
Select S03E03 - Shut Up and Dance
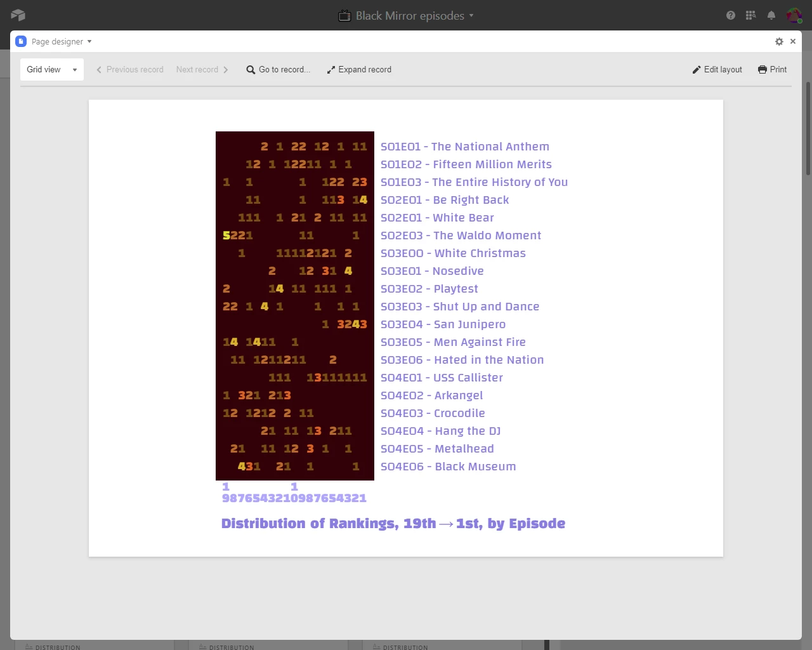coord(460,307)
